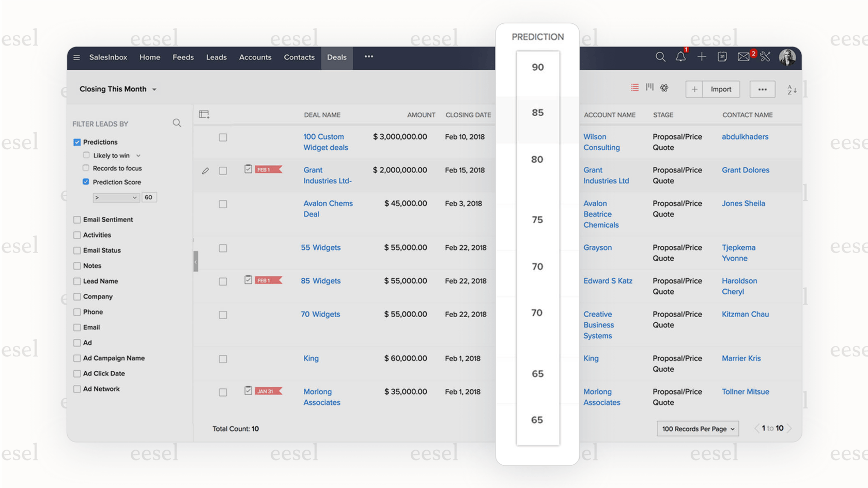Open the search icon in top navigation
The height and width of the screenshot is (488, 868).
(660, 57)
